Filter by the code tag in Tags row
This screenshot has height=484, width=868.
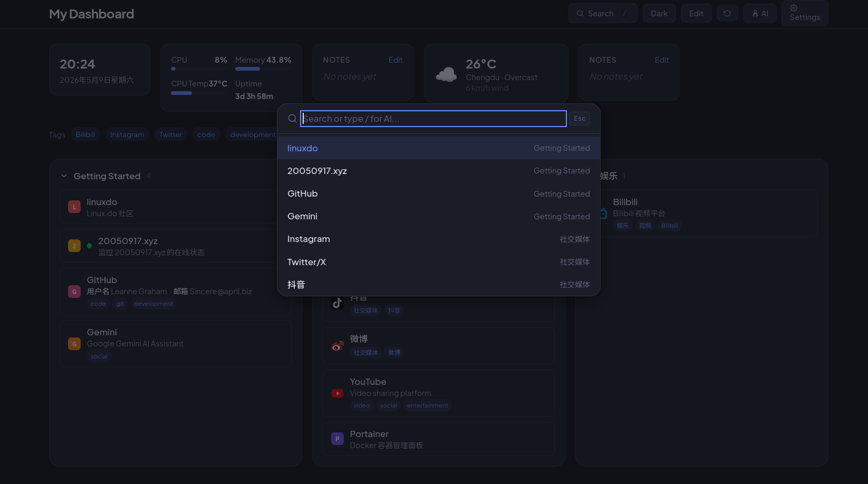coord(206,134)
